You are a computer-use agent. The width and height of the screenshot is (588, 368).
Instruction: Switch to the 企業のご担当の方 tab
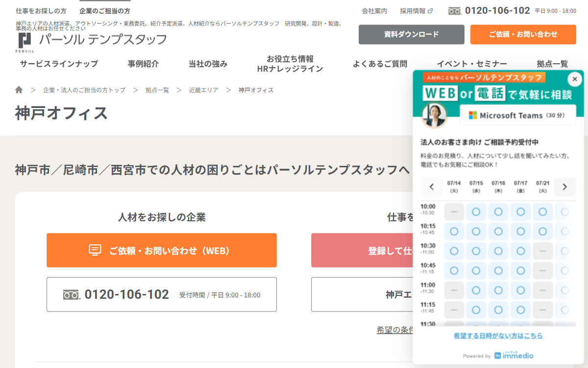(105, 11)
